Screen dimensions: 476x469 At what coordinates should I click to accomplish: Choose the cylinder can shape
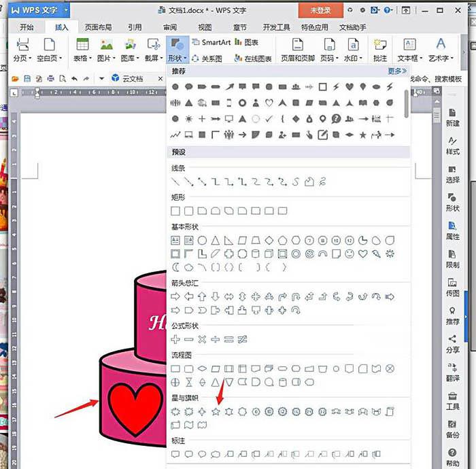click(256, 254)
